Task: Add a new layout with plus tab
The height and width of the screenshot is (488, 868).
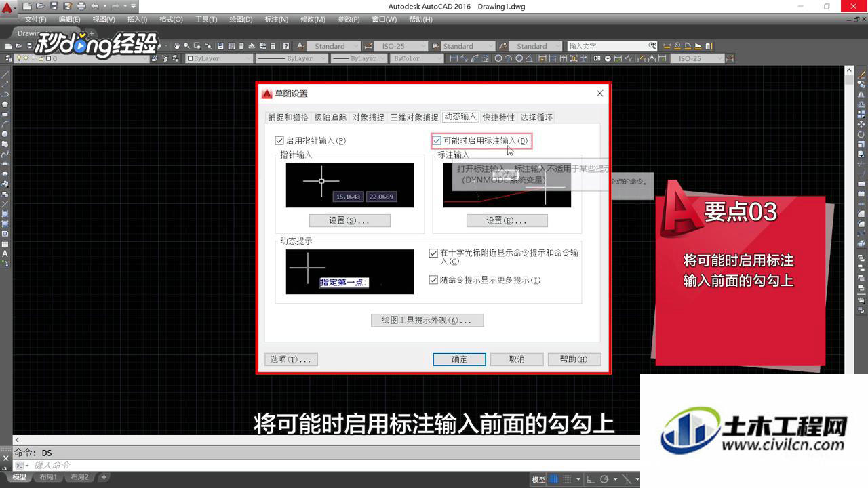Action: [104, 477]
